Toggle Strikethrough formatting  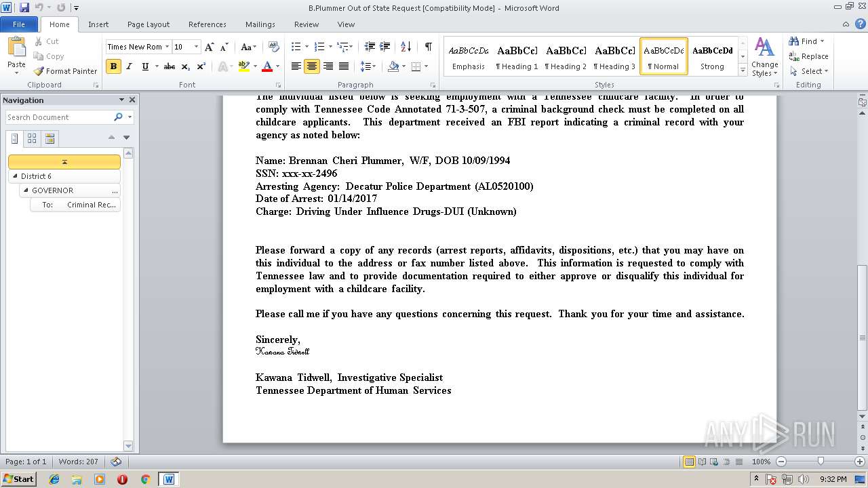click(x=170, y=66)
